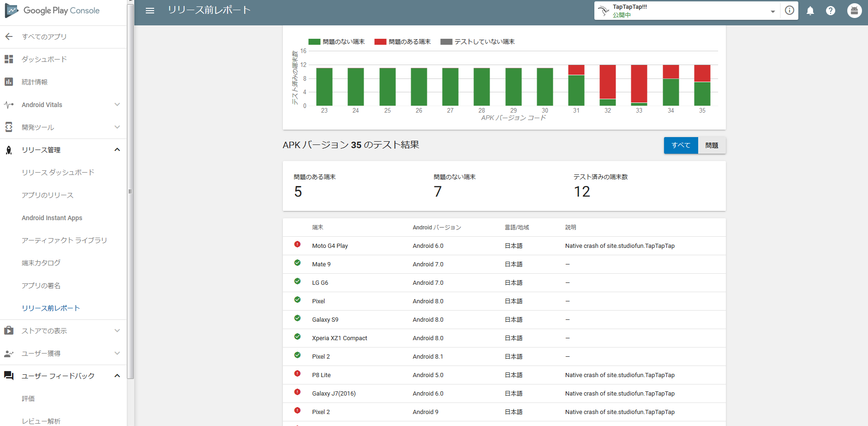Image resolution: width=868 pixels, height=426 pixels.
Task: Open the hamburger navigation menu
Action: coord(150,11)
